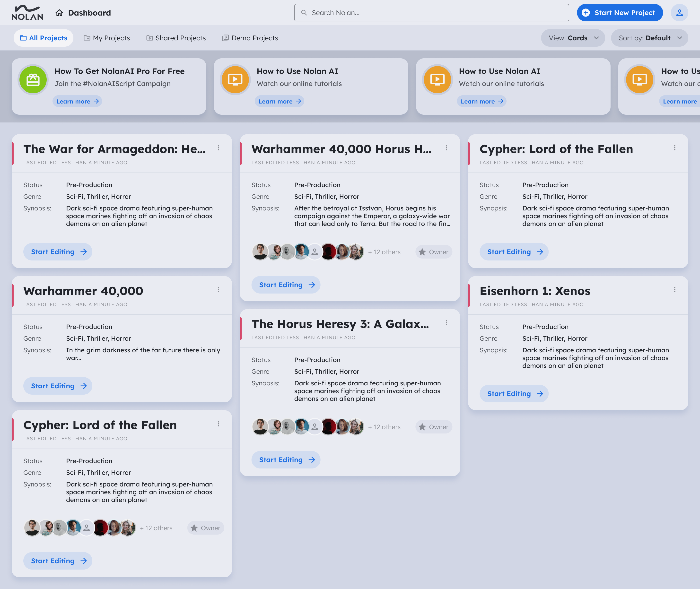The image size is (700, 589).
Task: Expand the View: Cards dropdown
Action: [x=572, y=38]
